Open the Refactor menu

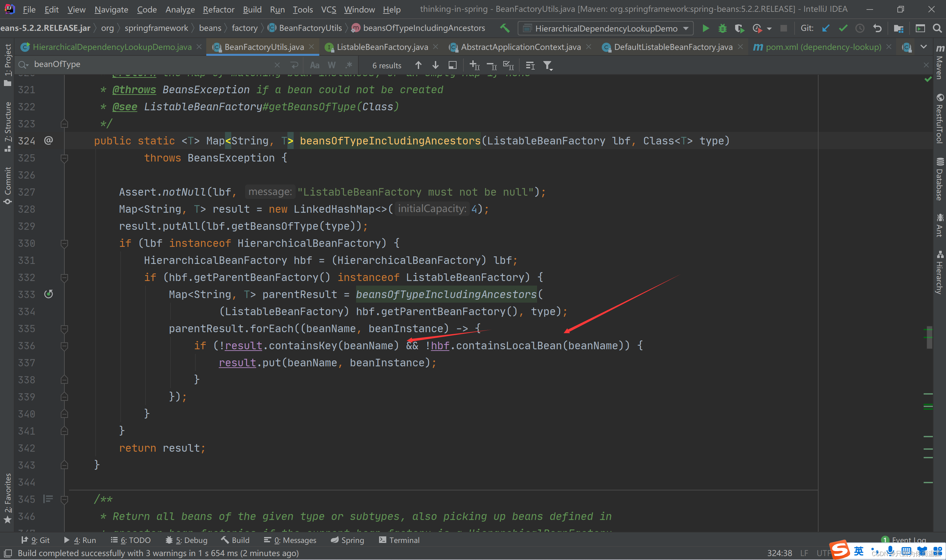218,10
